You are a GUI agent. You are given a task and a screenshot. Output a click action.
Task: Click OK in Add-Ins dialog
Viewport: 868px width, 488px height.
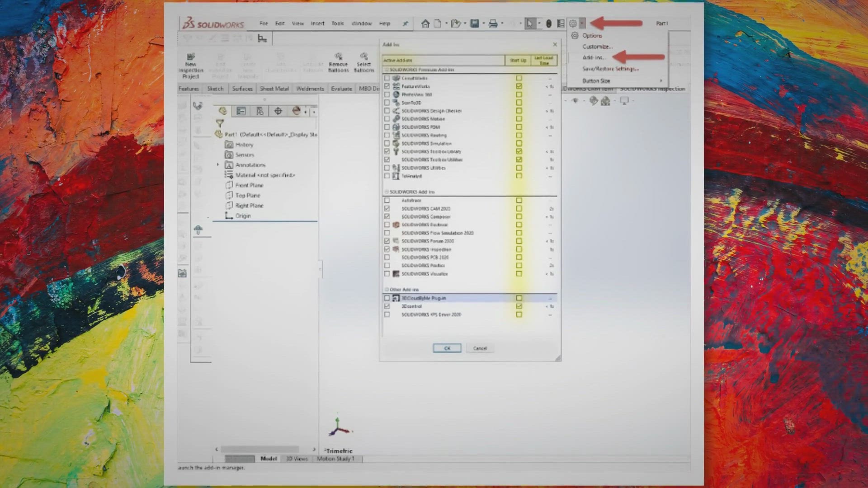[447, 348]
